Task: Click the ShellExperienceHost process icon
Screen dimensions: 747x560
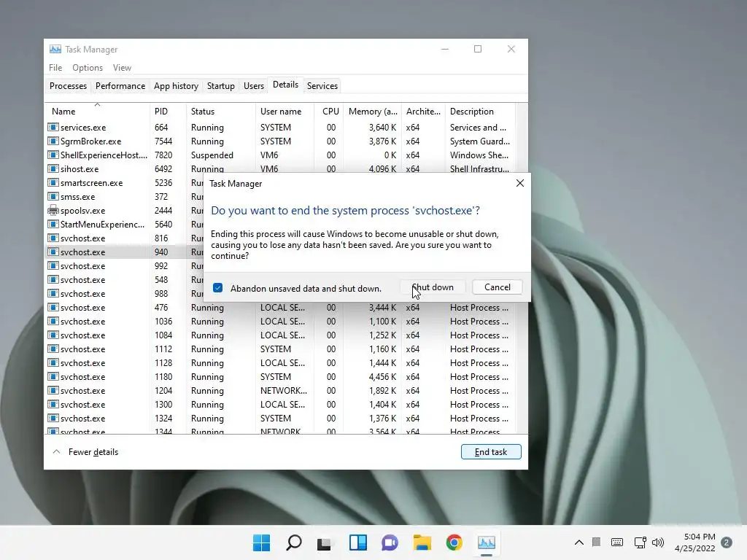Action: tap(53, 155)
